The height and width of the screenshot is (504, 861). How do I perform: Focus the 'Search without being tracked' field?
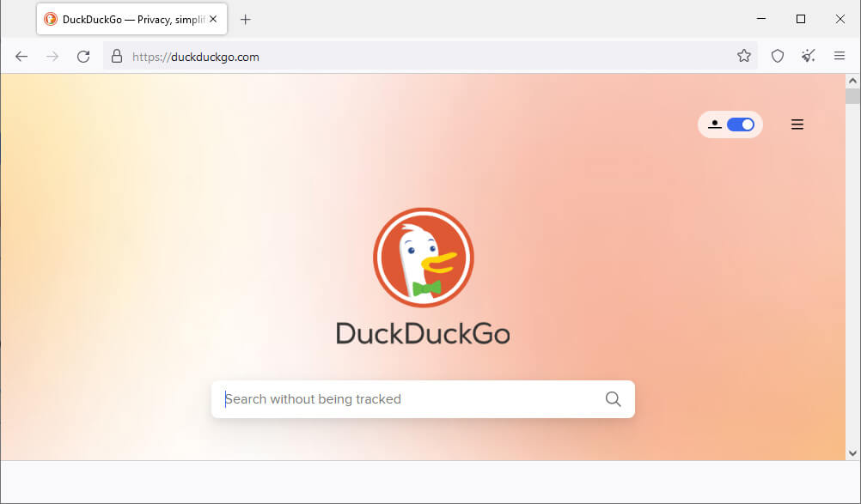pyautogui.click(x=423, y=399)
